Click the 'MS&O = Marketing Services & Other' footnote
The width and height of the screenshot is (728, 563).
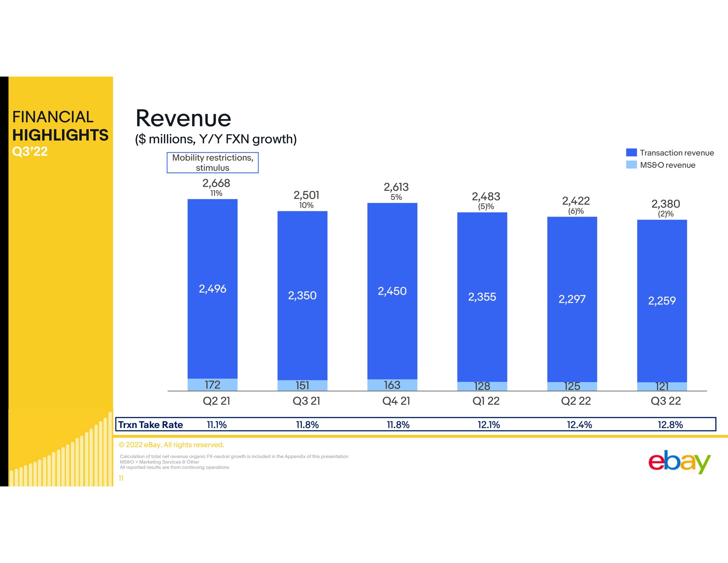(159, 462)
